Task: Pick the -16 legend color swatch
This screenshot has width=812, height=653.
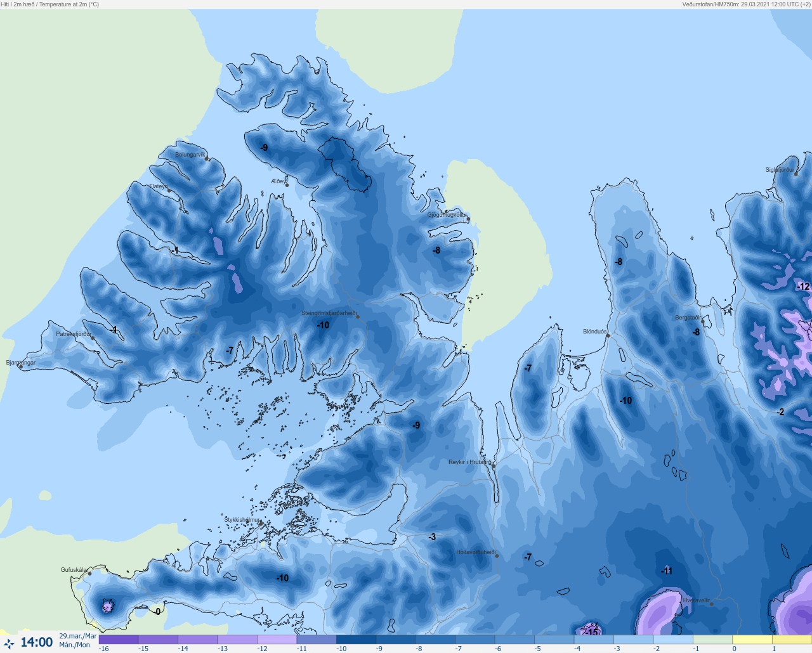Action: click(x=119, y=640)
